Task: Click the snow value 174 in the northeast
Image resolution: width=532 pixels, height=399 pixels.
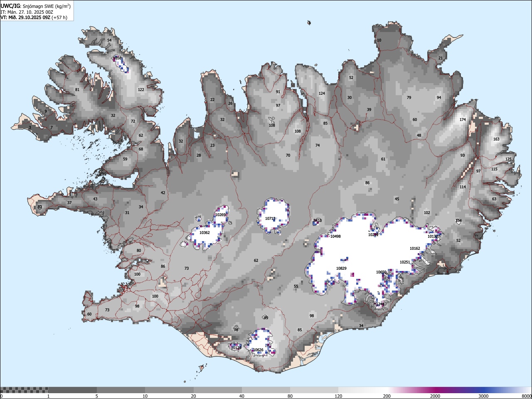Action: coord(463,120)
